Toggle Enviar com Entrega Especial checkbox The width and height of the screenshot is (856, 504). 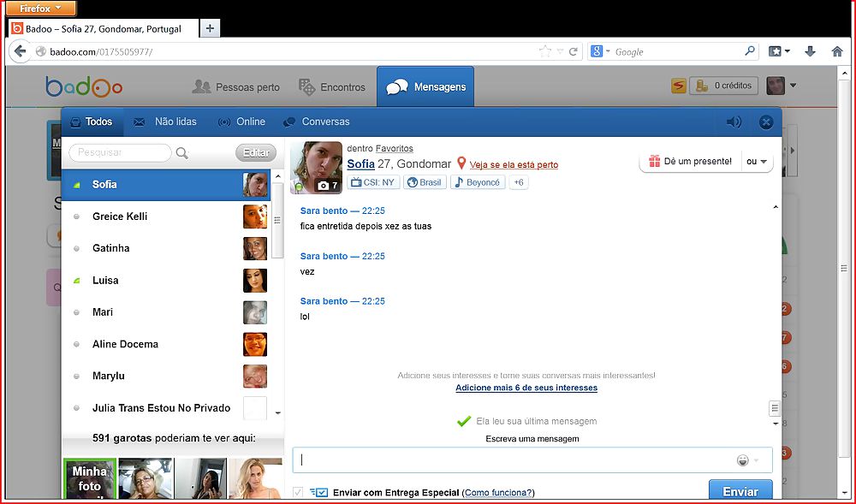(298, 492)
